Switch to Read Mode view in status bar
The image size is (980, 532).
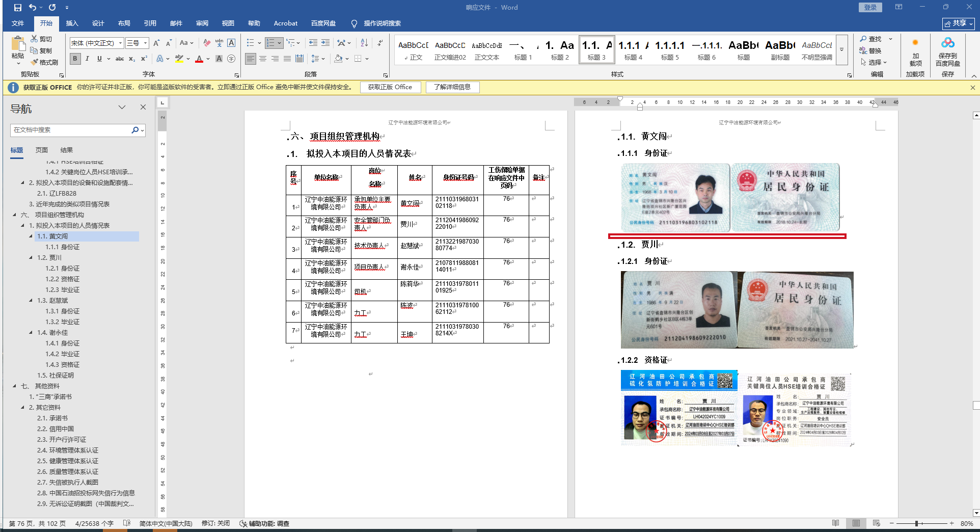click(x=835, y=523)
